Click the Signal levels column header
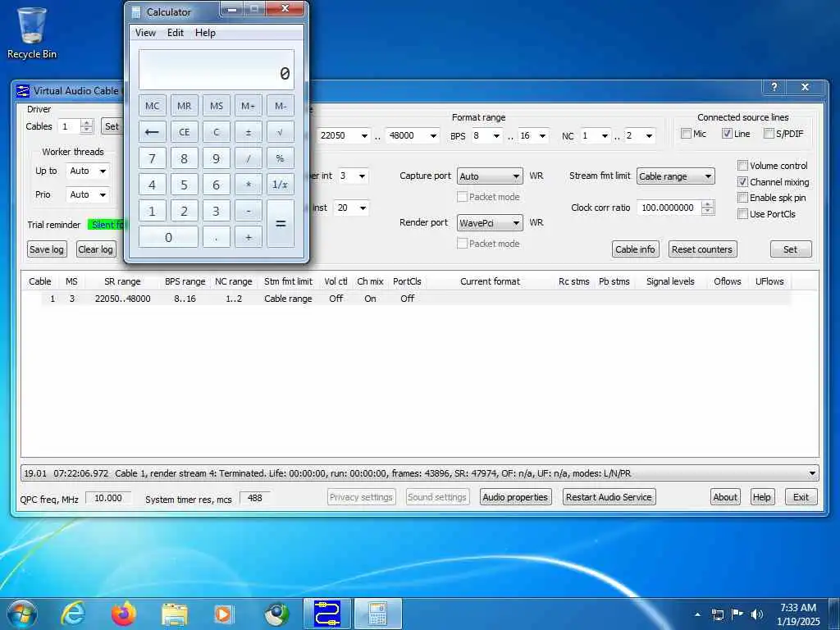The image size is (840, 630). coord(670,281)
